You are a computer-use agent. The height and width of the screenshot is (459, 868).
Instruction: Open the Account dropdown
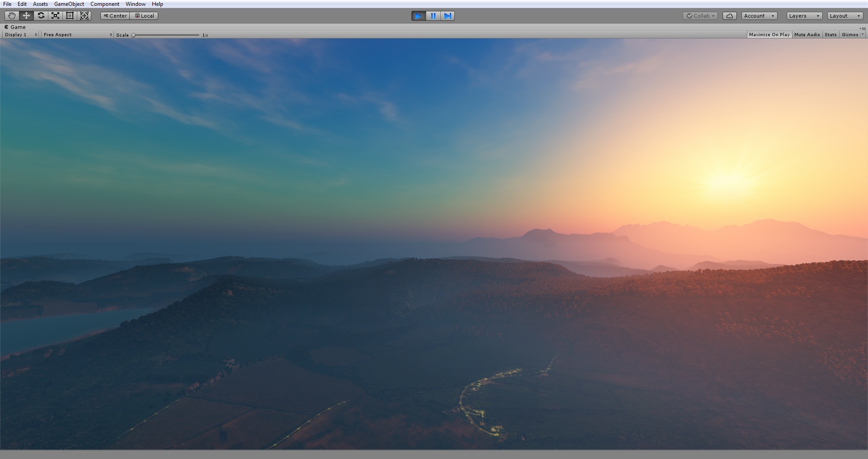(758, 15)
